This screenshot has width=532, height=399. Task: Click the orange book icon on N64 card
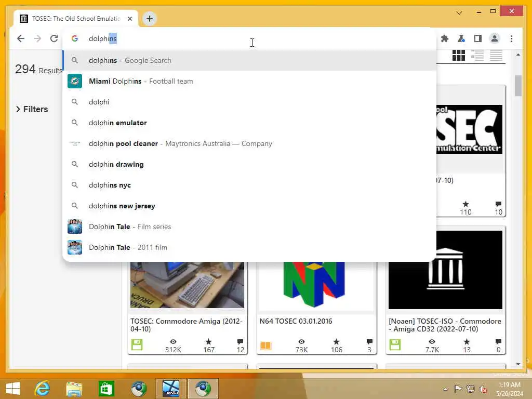point(265,345)
